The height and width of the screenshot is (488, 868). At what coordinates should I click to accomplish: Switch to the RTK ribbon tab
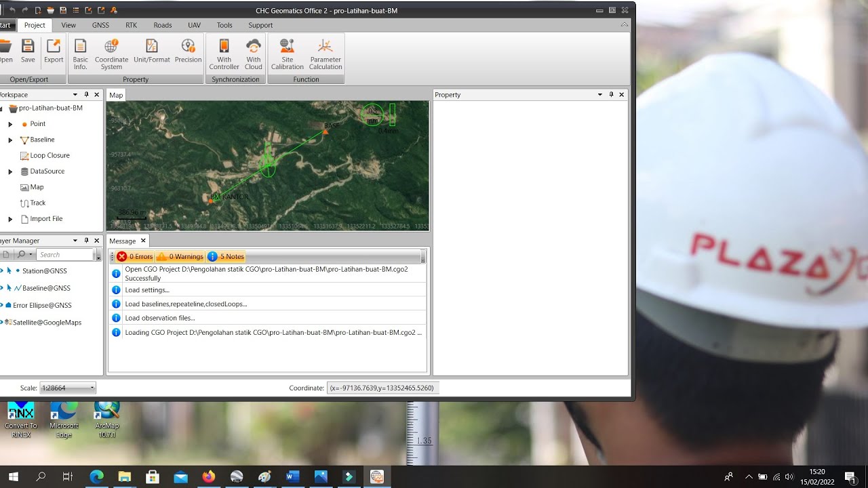[131, 25]
